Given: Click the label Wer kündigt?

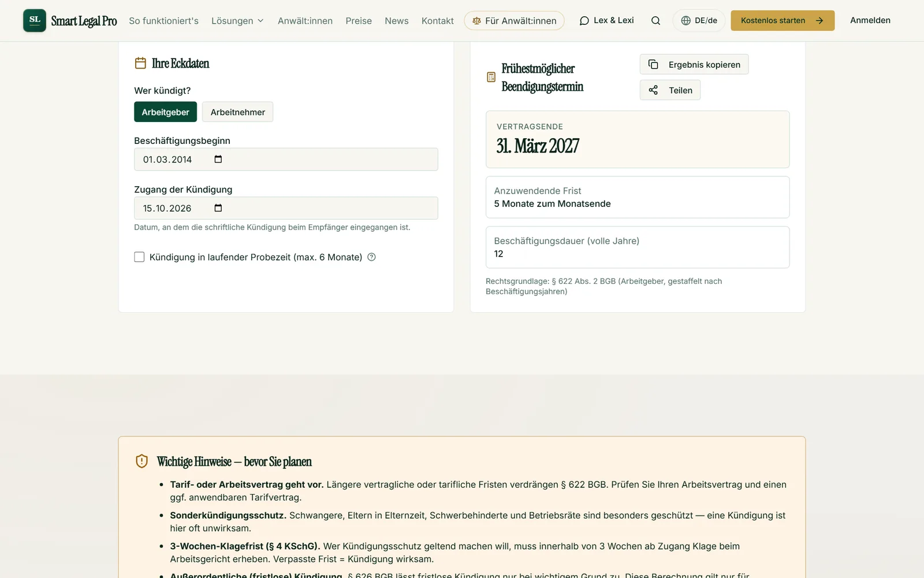Looking at the screenshot, I should [x=162, y=91].
